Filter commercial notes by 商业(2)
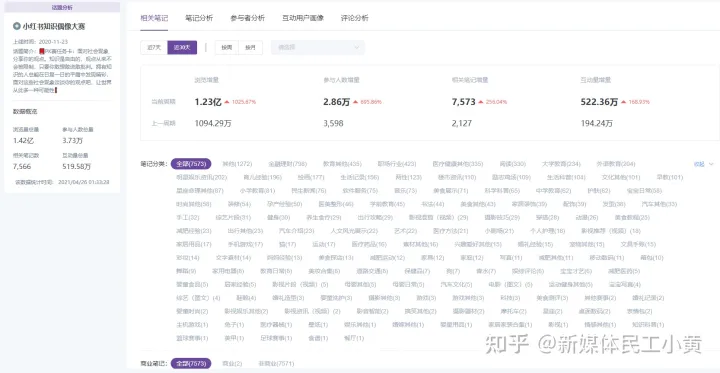 click(232, 364)
